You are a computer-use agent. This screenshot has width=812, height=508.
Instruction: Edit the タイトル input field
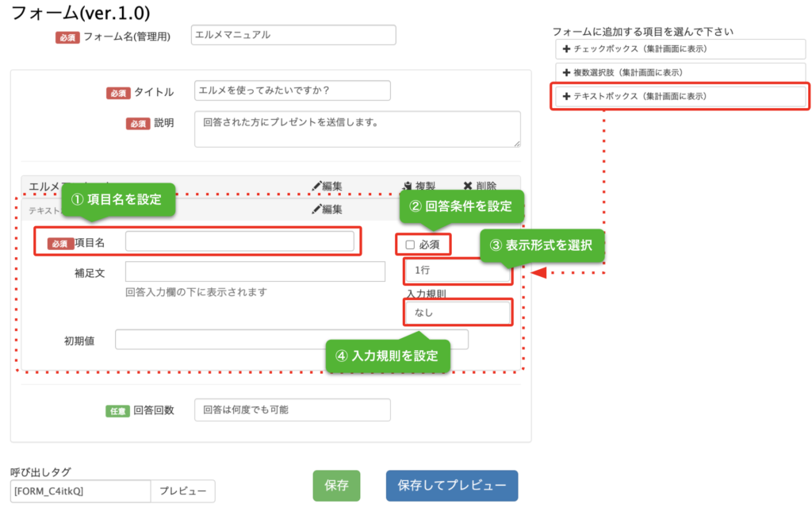click(292, 90)
